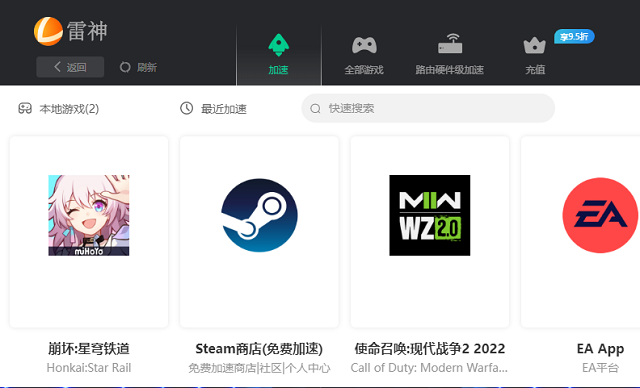The image size is (640, 388).
Task: Click the 享9.5折 discount badge
Action: point(574,37)
